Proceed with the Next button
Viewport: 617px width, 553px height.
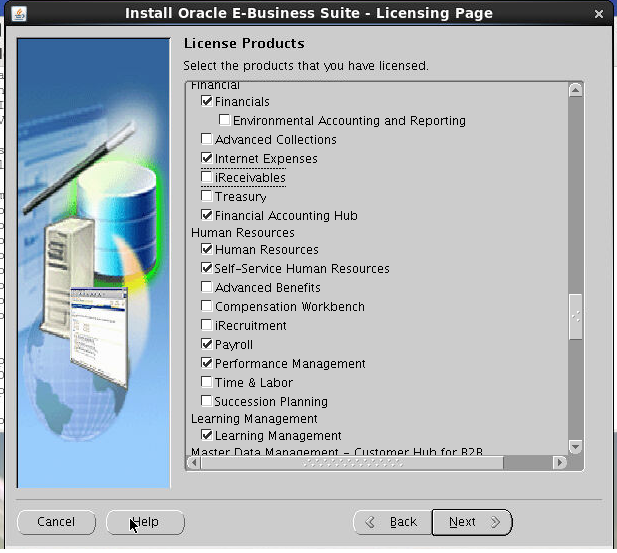click(472, 522)
